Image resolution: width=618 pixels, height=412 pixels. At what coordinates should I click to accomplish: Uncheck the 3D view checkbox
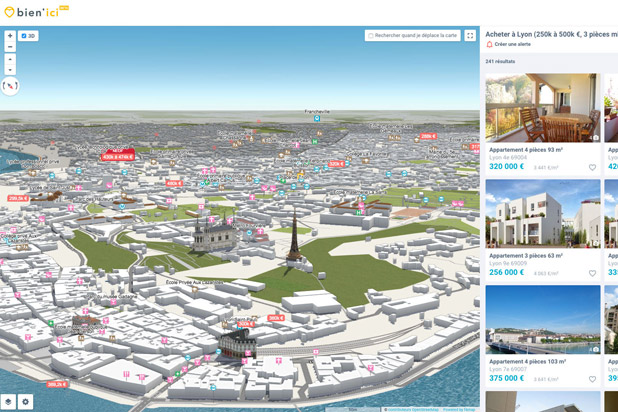click(24, 36)
